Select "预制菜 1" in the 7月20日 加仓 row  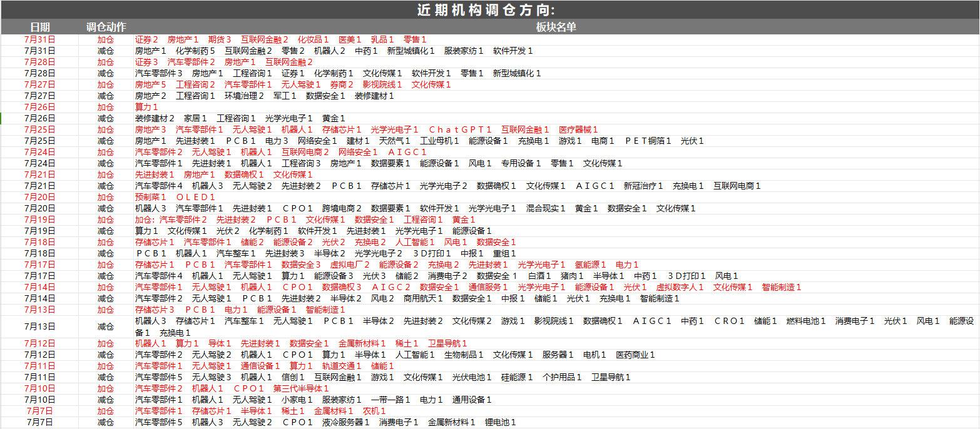click(151, 197)
